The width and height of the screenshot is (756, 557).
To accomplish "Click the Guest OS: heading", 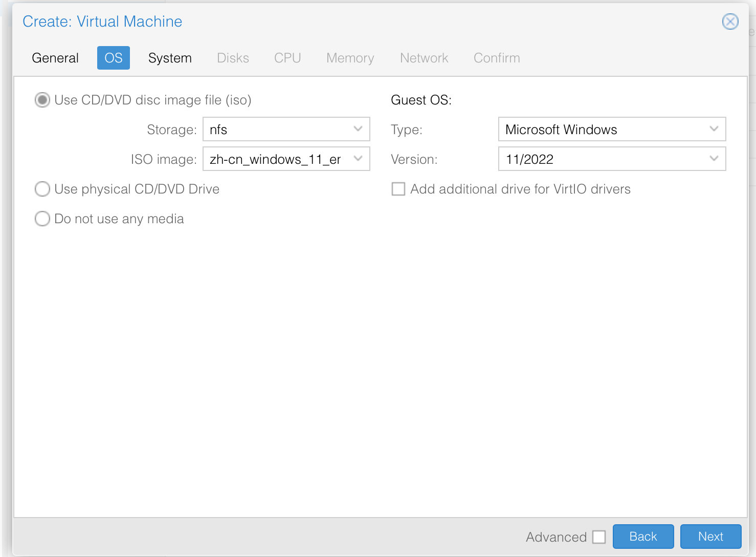I will 421,100.
